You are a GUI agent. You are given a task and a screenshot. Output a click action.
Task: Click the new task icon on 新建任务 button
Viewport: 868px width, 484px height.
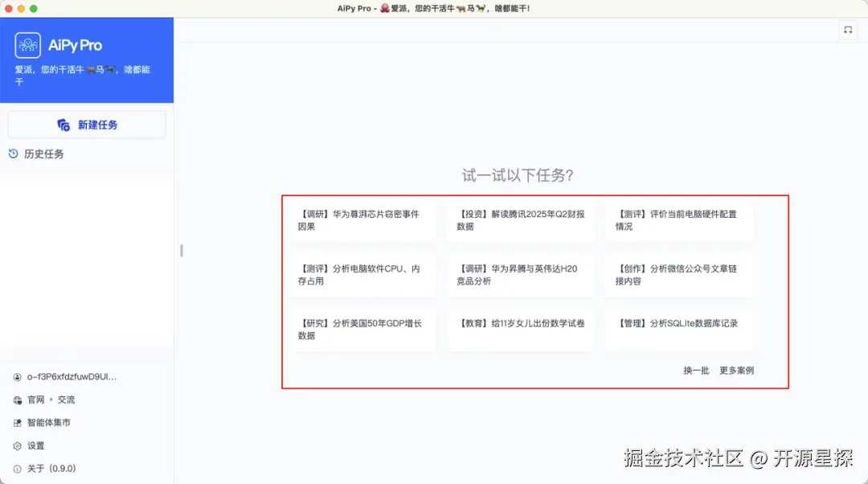(x=63, y=124)
